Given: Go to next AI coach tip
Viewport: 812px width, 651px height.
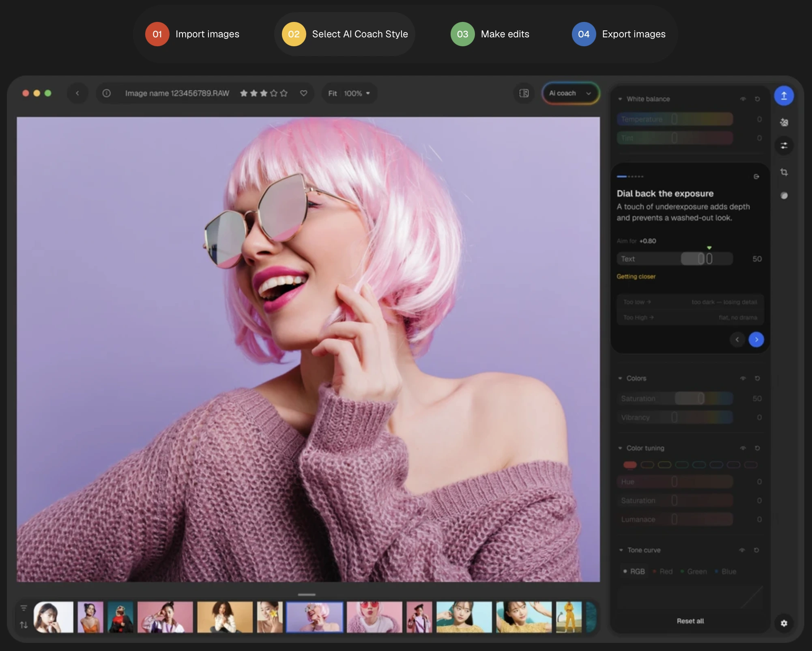Looking at the screenshot, I should pyautogui.click(x=756, y=340).
